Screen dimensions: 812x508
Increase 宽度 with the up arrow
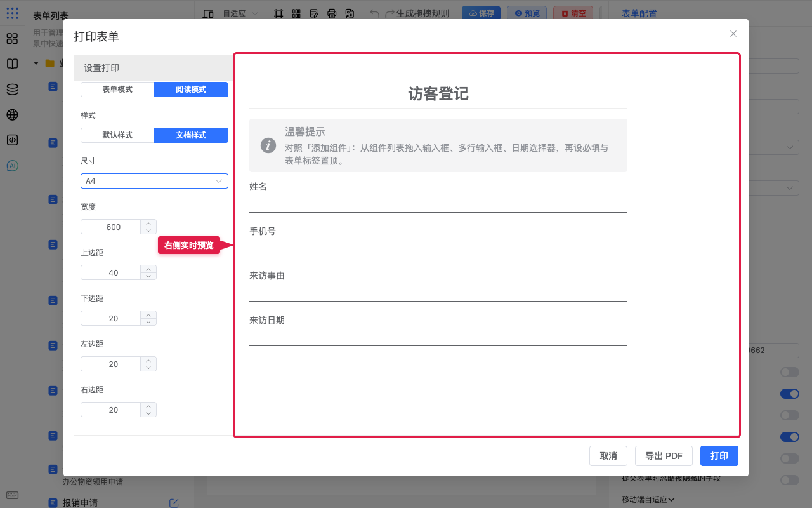148,223
